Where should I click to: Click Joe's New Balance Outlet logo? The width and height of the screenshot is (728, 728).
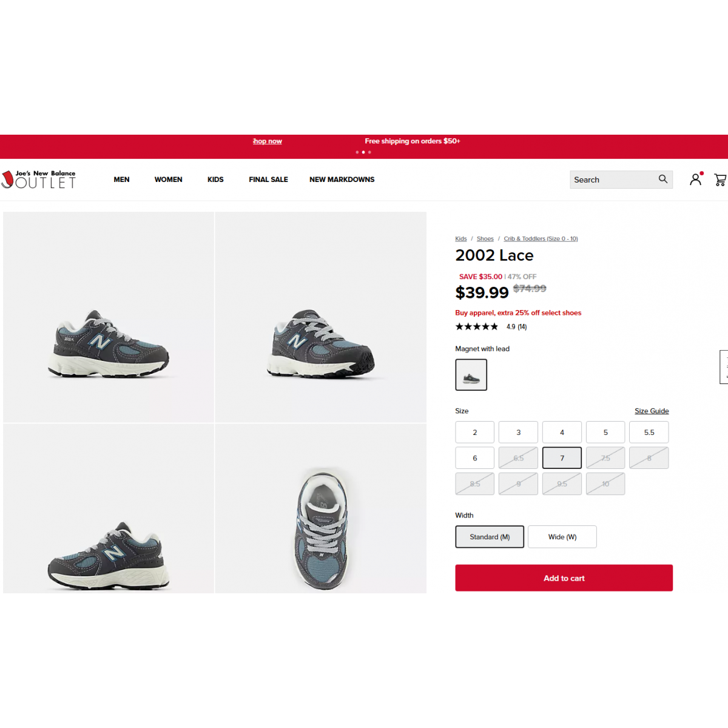click(x=38, y=180)
